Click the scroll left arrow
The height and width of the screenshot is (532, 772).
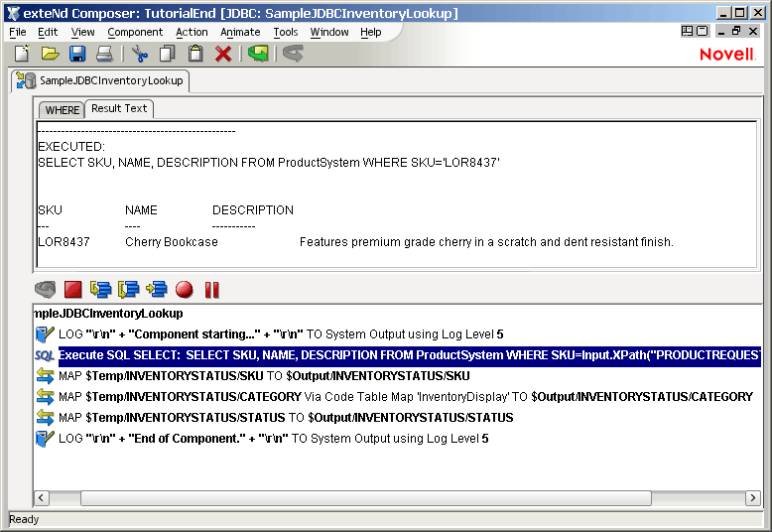pos(41,498)
